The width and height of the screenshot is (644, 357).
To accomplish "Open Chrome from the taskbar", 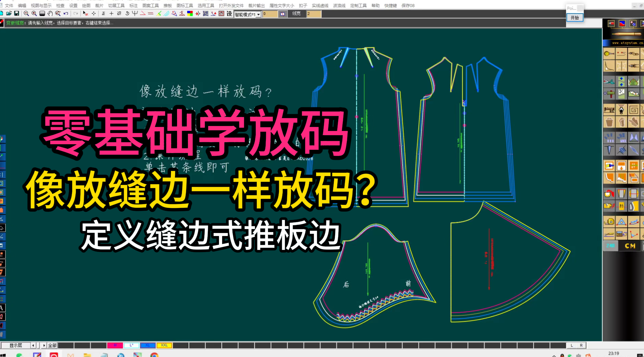I will pyautogui.click(x=154, y=355).
